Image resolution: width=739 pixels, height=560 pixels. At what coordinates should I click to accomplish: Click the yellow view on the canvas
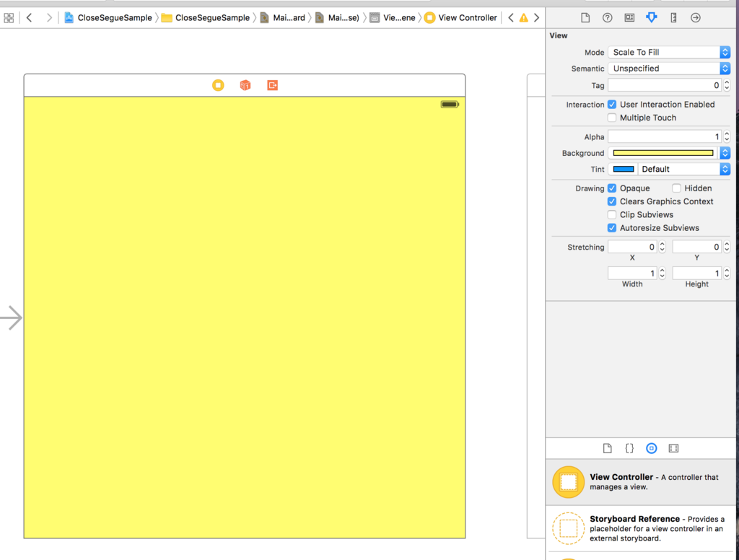(x=245, y=318)
